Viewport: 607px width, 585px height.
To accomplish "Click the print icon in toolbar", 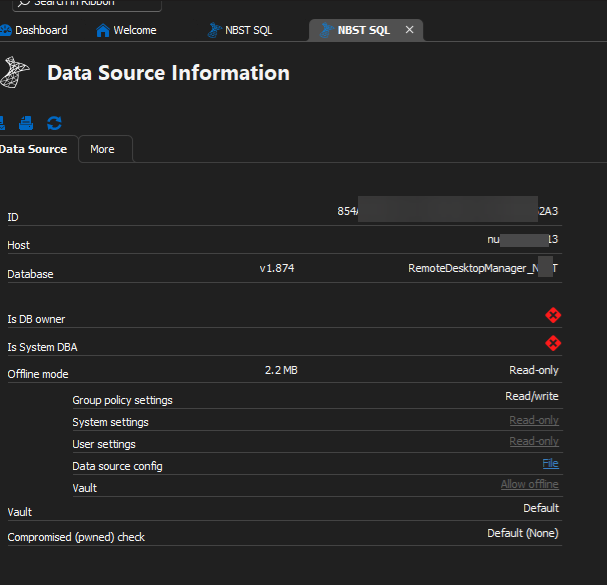I will point(26,123).
